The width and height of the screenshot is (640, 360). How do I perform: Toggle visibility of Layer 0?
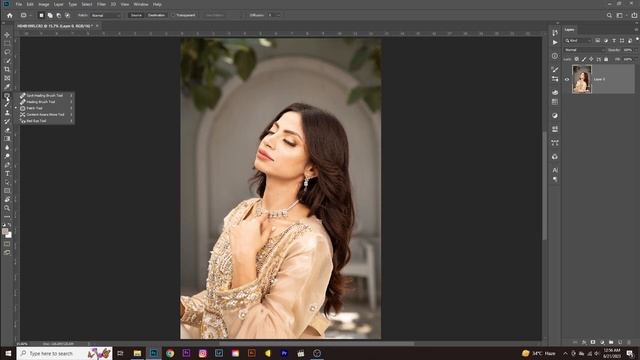567,80
